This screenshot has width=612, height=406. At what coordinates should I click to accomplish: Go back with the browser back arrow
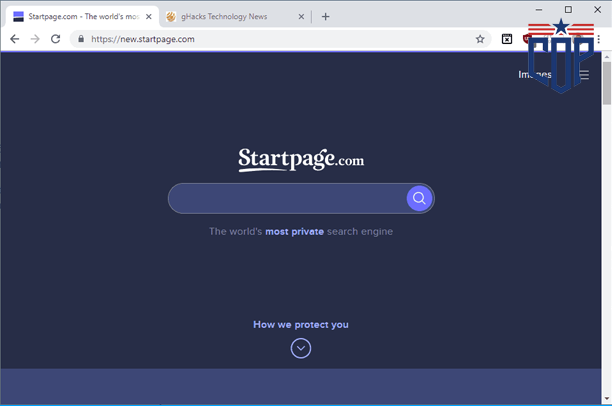14,39
